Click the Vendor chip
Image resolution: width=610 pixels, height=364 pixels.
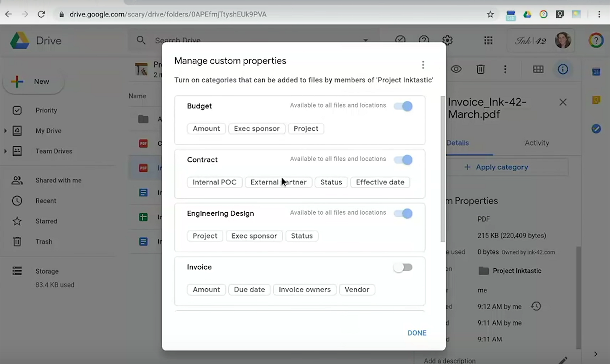click(x=357, y=290)
